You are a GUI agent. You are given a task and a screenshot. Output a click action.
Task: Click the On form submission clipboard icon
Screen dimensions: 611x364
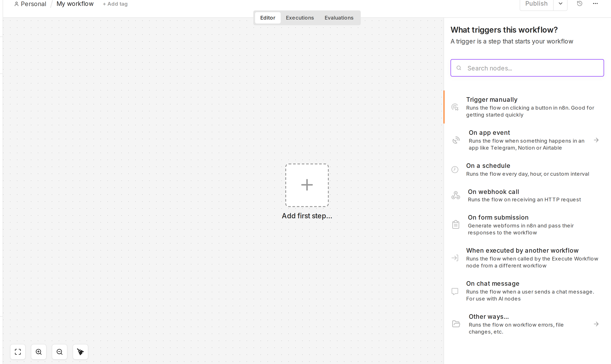click(x=456, y=224)
